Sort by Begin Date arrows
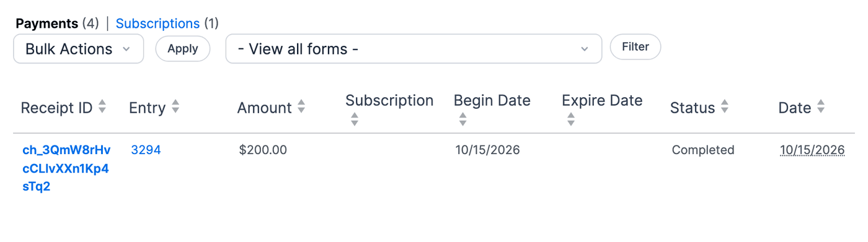 point(463,119)
